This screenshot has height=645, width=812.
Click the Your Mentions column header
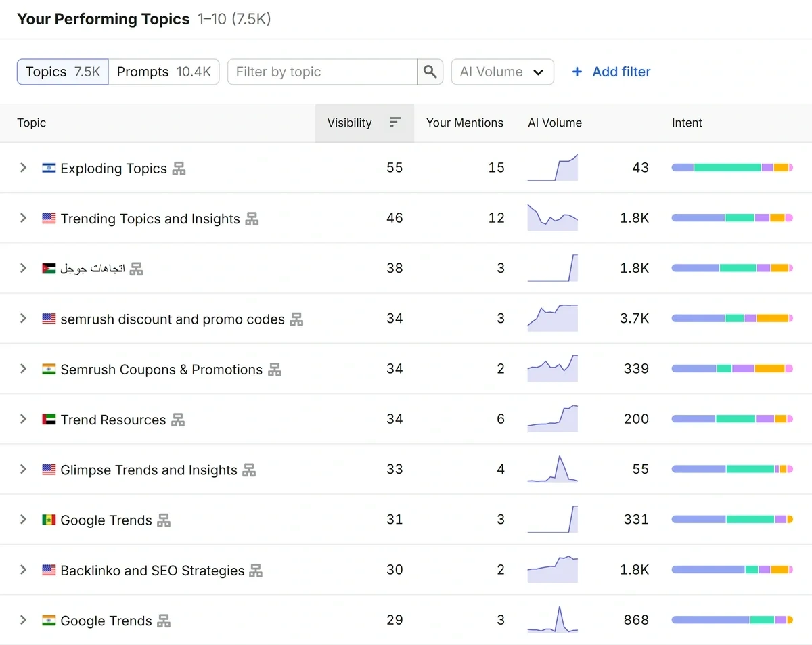pyautogui.click(x=465, y=123)
